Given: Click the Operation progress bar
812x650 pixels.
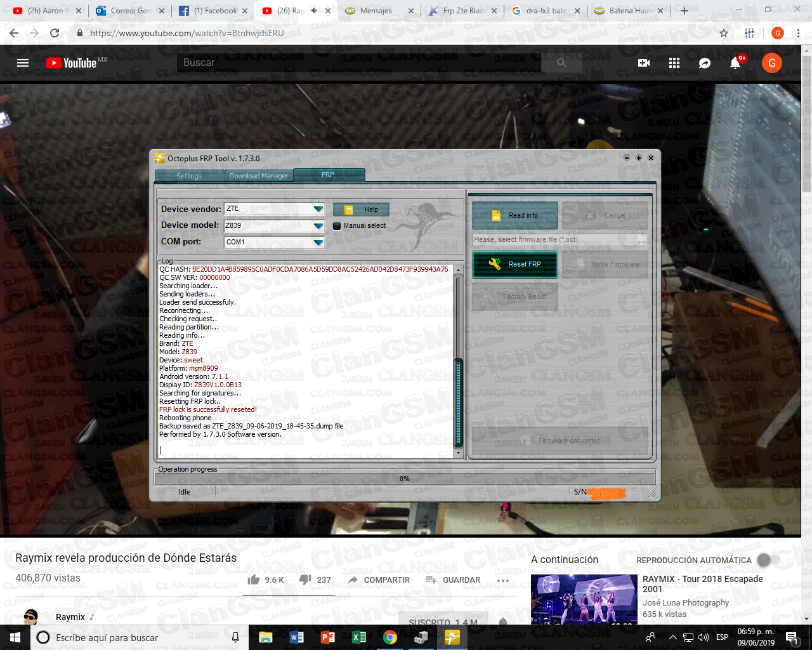Looking at the screenshot, I should tap(405, 479).
